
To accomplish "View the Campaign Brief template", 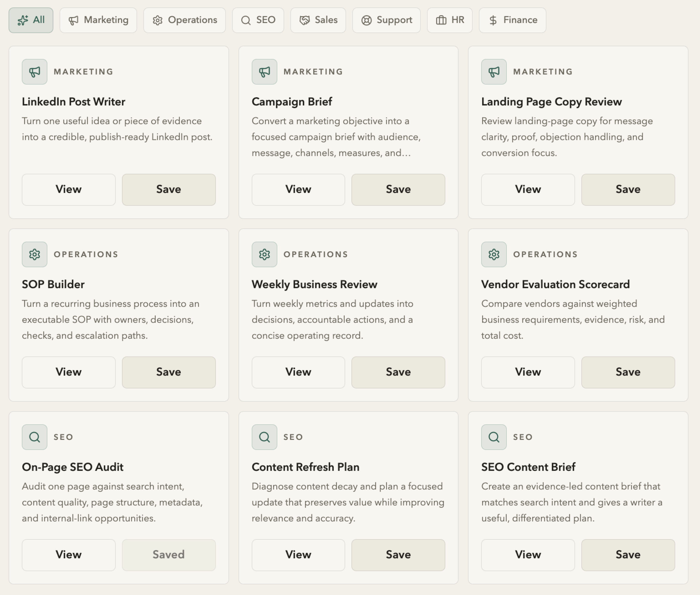I will (298, 190).
